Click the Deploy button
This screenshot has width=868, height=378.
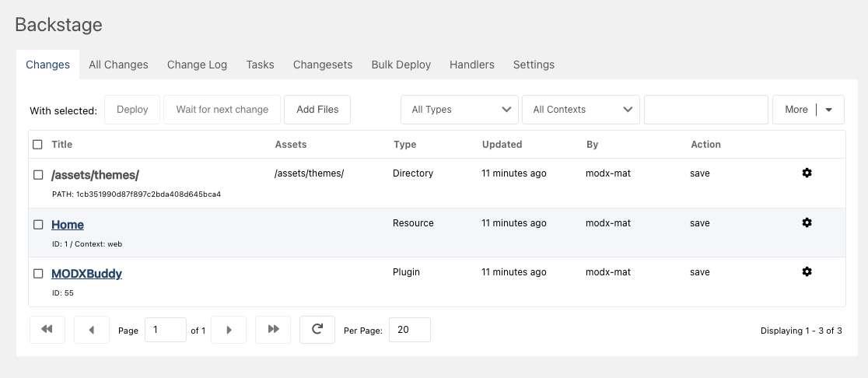[x=132, y=110]
